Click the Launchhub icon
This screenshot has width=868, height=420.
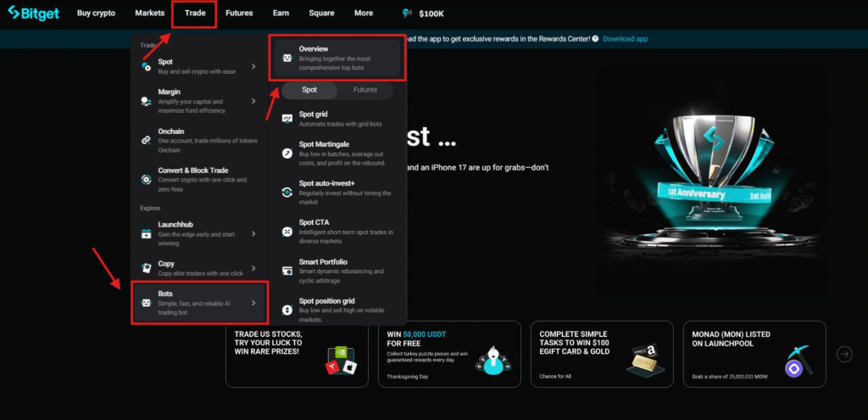[x=146, y=233]
